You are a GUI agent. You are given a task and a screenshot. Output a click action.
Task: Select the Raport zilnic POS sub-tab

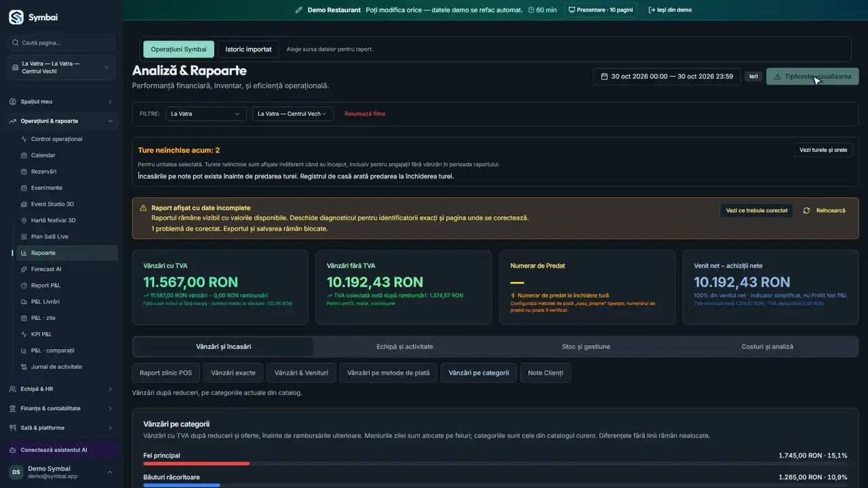coord(165,373)
